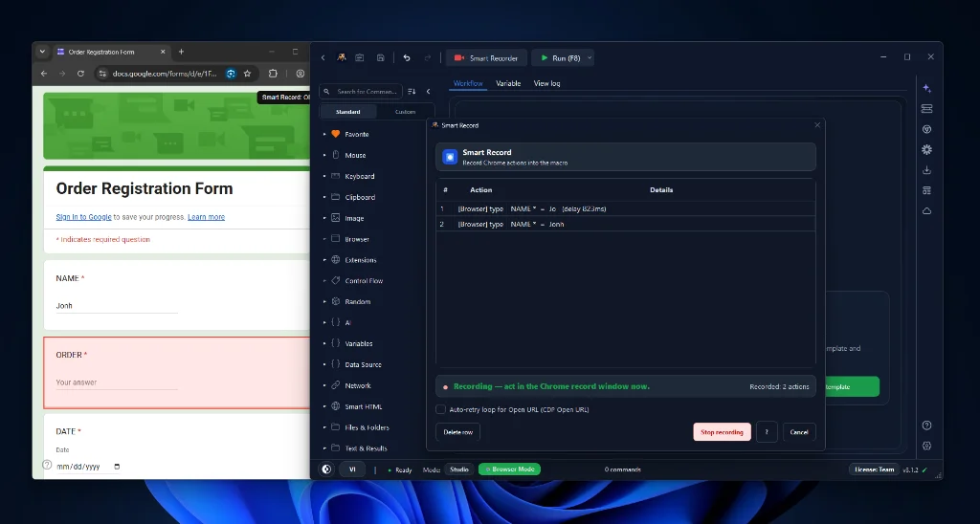
Task: Switch mode to Studio
Action: click(x=458, y=469)
